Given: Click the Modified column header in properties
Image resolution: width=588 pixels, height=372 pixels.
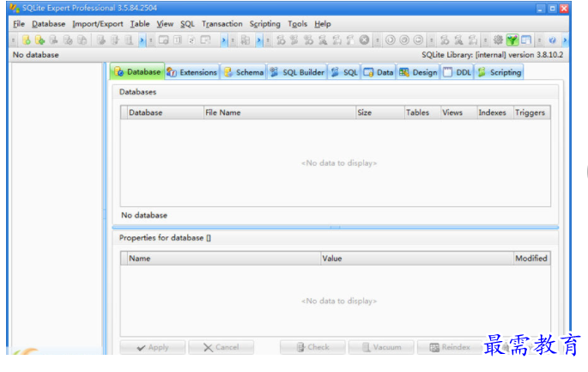Looking at the screenshot, I should [531, 259].
